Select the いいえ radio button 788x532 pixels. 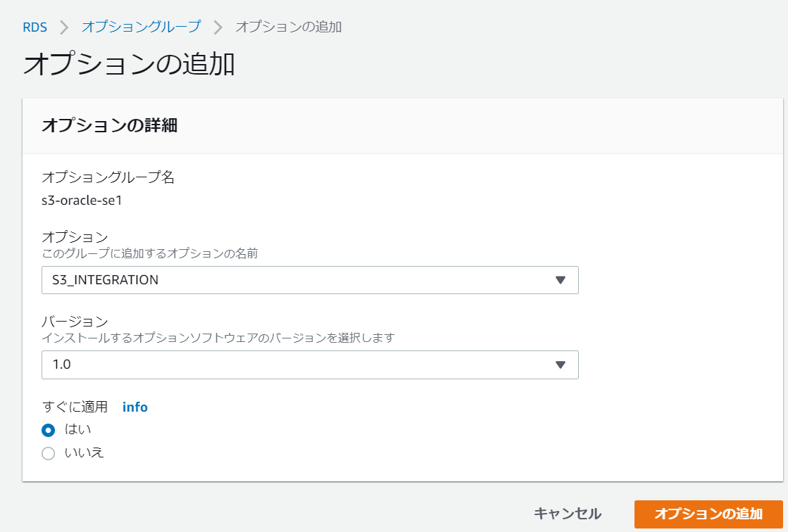(49, 454)
